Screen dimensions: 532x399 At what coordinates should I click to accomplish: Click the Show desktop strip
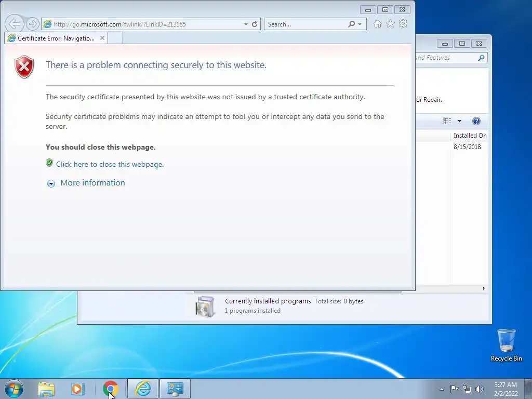click(x=528, y=389)
